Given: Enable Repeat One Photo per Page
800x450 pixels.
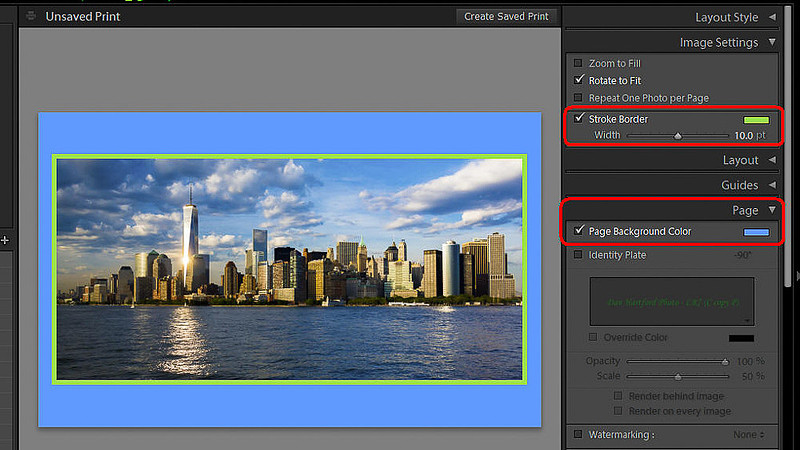Looking at the screenshot, I should tap(578, 97).
